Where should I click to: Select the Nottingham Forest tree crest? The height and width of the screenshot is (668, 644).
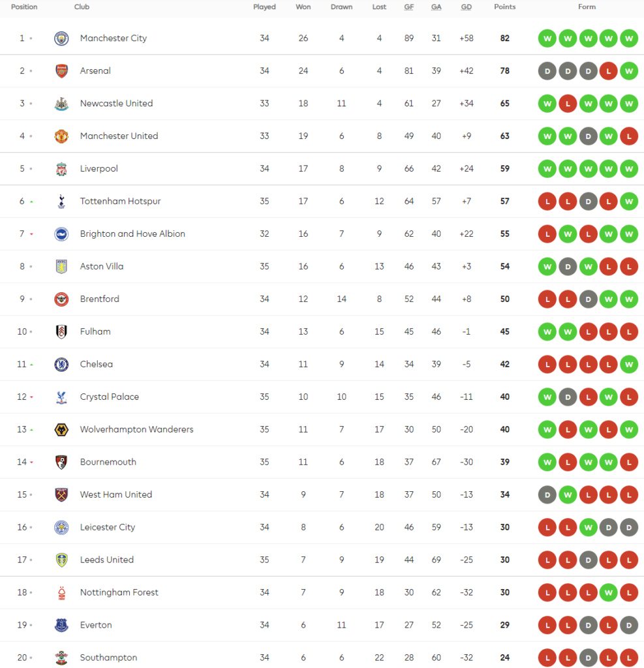point(61,592)
